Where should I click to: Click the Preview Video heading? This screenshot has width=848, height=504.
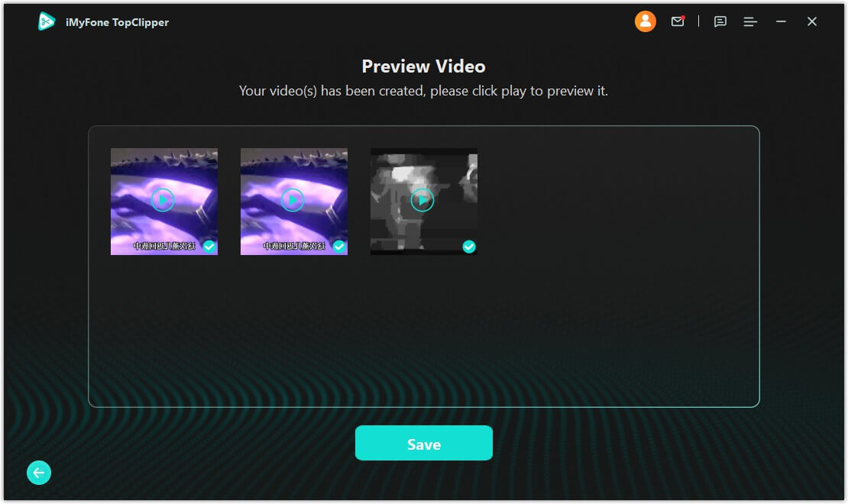coord(423,66)
